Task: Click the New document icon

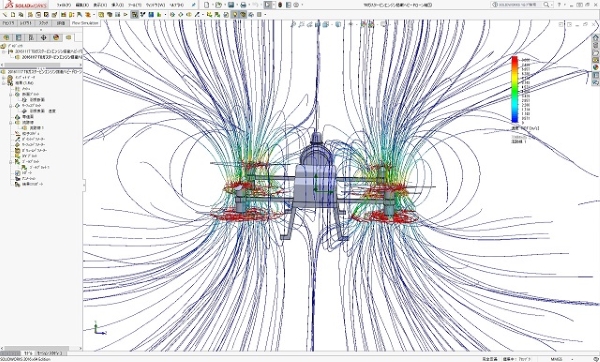Action: click(x=207, y=5)
